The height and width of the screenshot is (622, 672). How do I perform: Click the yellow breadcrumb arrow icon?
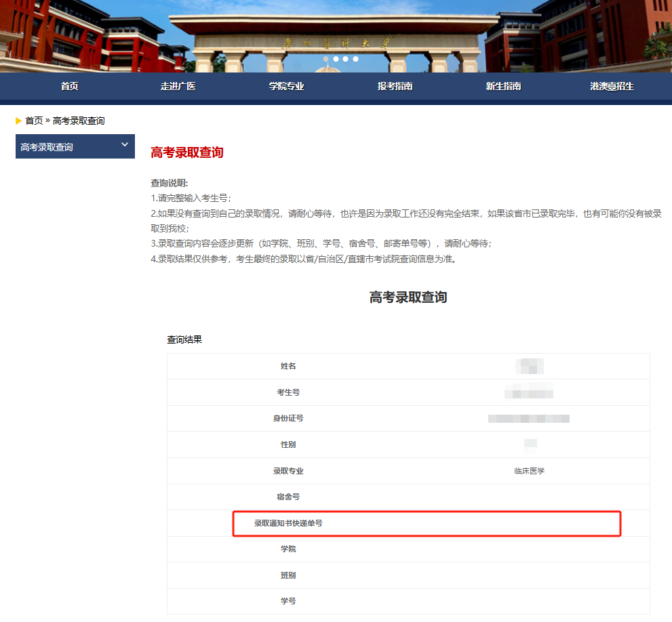18,122
